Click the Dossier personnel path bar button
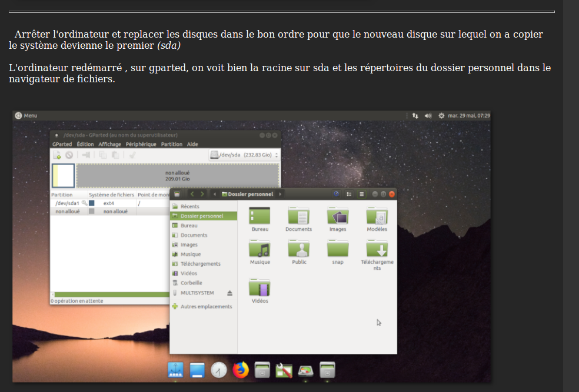 (247, 194)
